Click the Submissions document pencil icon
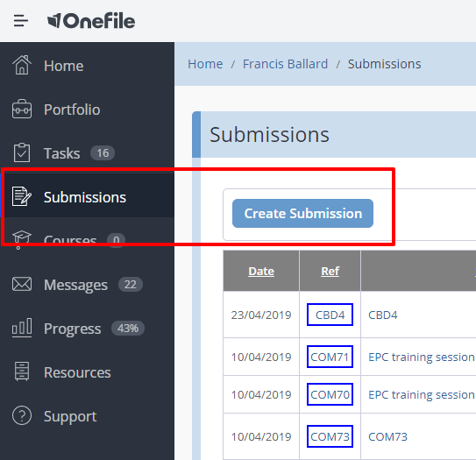The height and width of the screenshot is (460, 476). point(22,196)
